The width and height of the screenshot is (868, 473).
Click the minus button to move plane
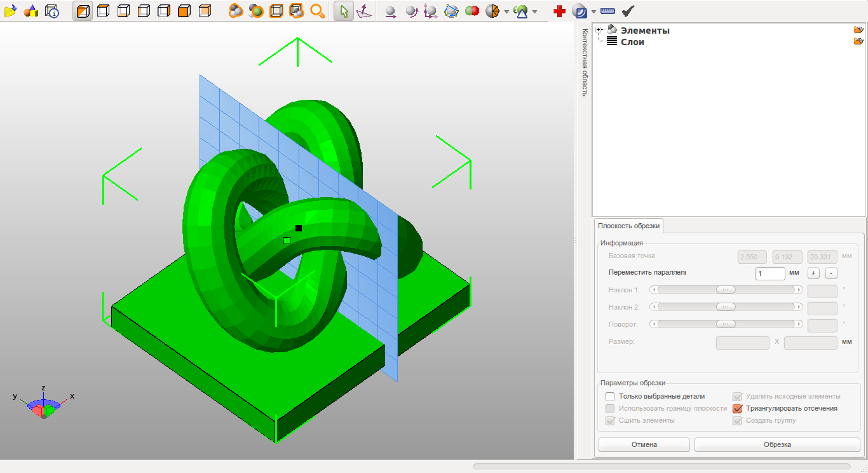(831, 273)
